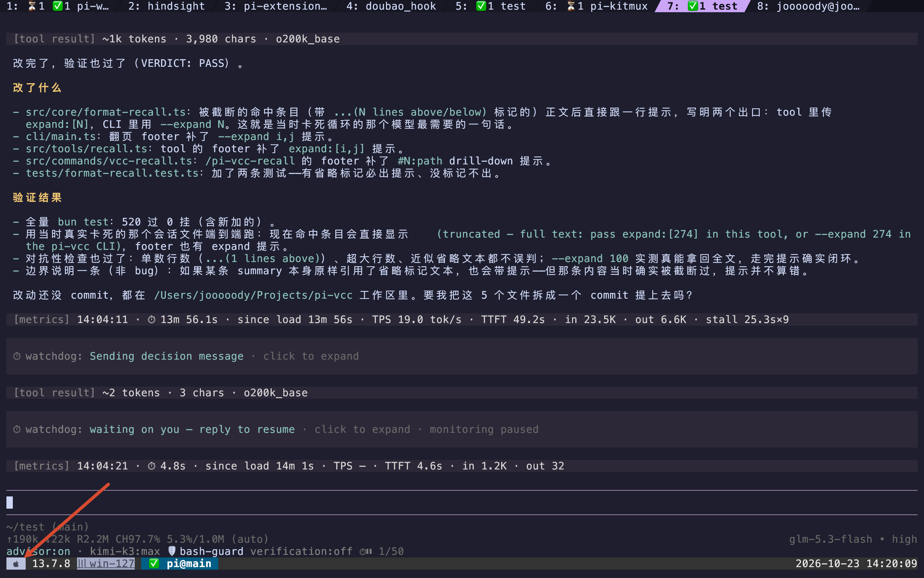Click the bash-guard shield icon
Image resolution: width=924 pixels, height=578 pixels.
(172, 551)
